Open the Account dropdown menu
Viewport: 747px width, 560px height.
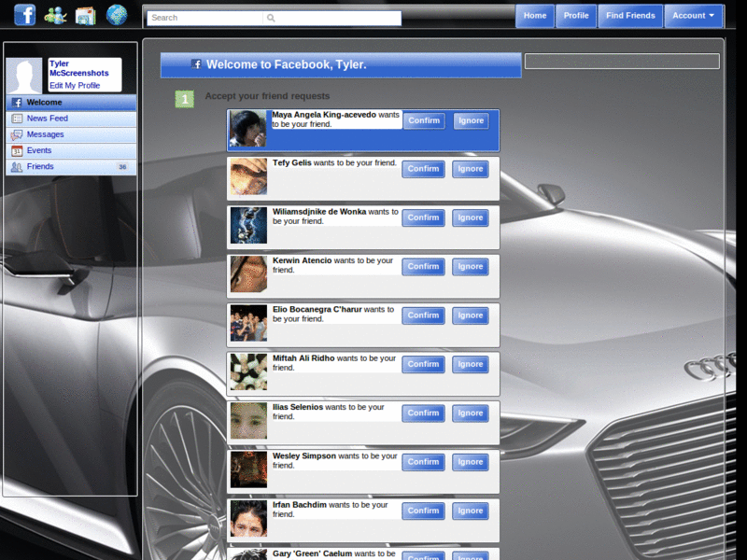click(x=691, y=15)
